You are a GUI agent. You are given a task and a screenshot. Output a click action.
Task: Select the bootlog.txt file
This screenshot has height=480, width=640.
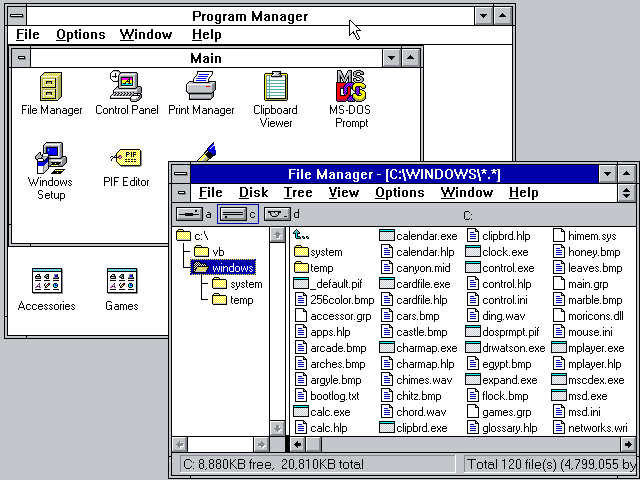334,396
